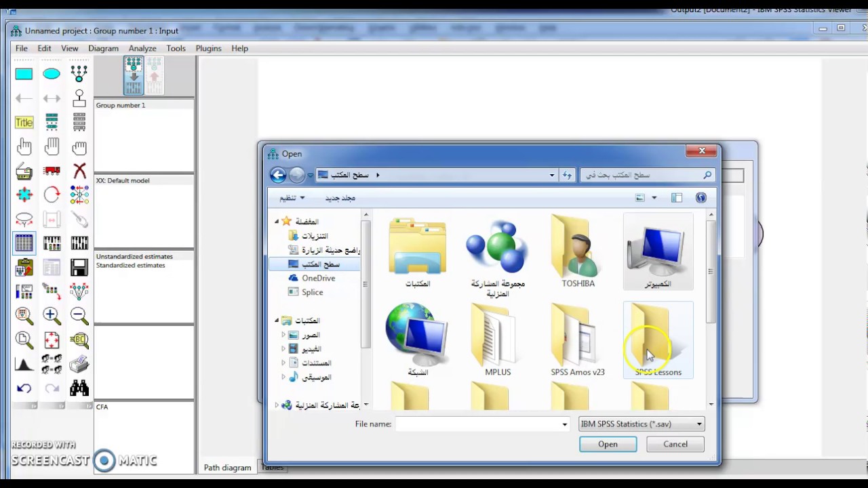868x488 pixels.
Task: Open object properties icon
Action: (24, 292)
